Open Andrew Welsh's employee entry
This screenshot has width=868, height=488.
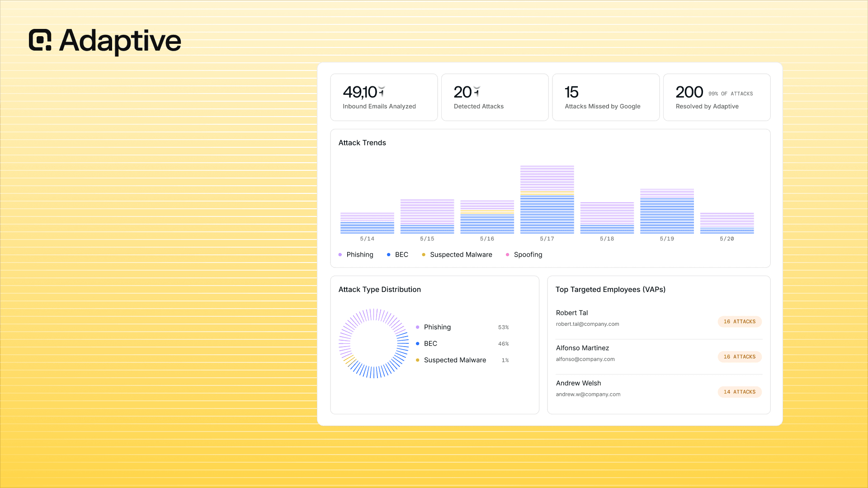coord(659,392)
